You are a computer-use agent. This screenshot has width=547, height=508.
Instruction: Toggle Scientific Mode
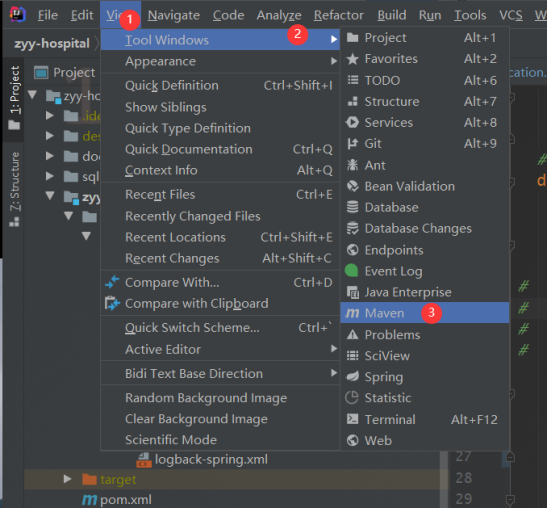pos(220,440)
